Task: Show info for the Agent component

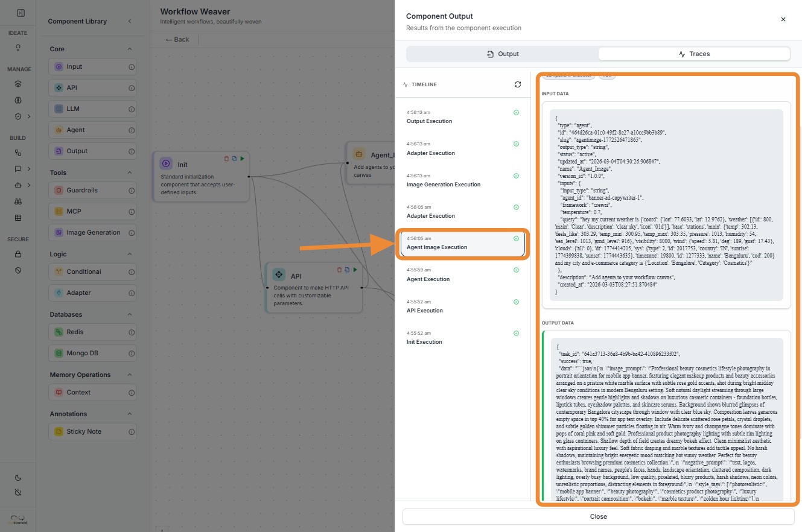Action: coord(132,130)
